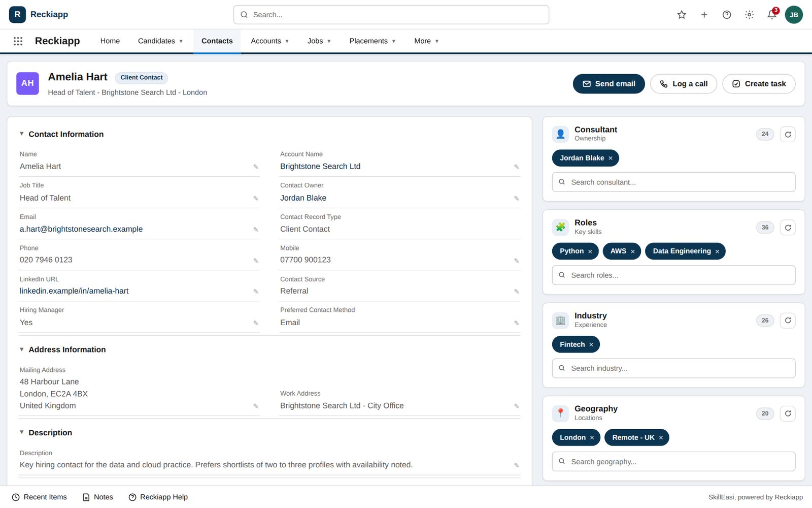Click the Search geography field
Image resolution: width=812 pixels, height=508 pixels.
pos(673,462)
